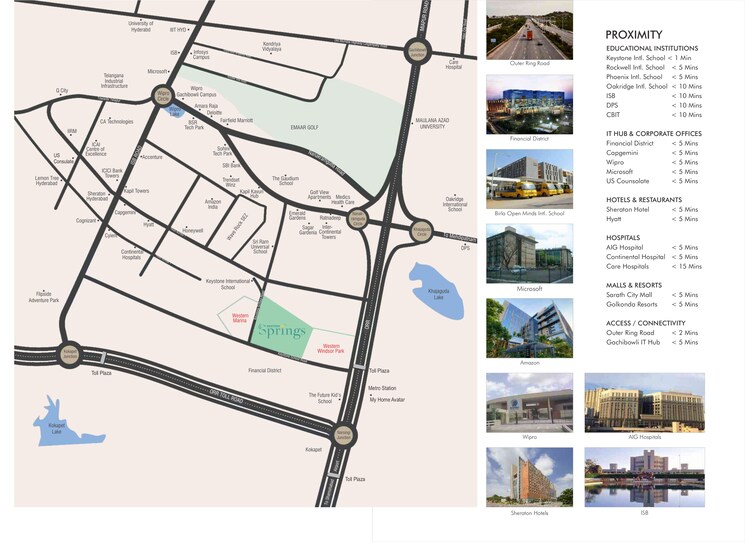Screen dimensions: 745x542
Task: Click Western Marina label on map
Action: tap(240, 318)
